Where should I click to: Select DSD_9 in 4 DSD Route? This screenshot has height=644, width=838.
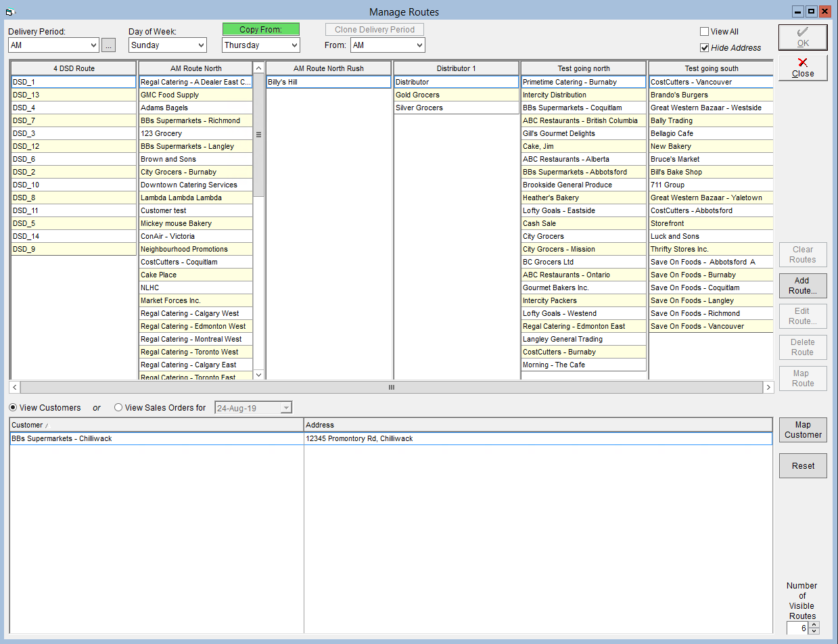(74, 249)
